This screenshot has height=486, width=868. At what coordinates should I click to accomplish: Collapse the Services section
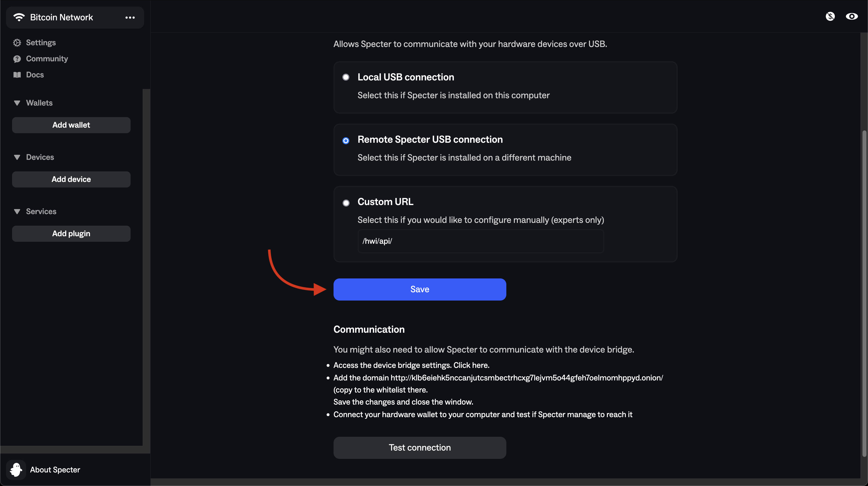click(17, 211)
